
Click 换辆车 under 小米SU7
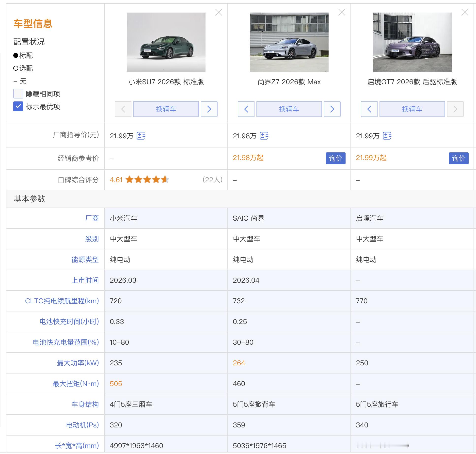(x=166, y=109)
